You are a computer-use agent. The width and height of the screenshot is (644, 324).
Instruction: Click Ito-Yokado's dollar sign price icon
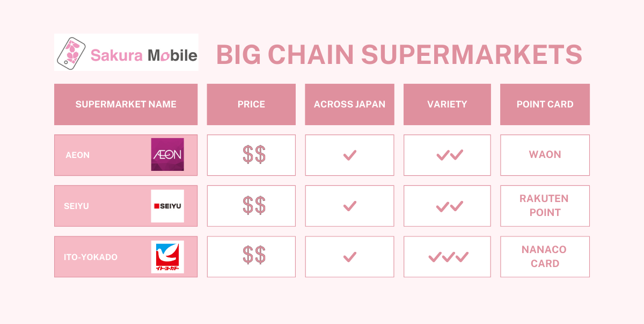[x=254, y=255]
